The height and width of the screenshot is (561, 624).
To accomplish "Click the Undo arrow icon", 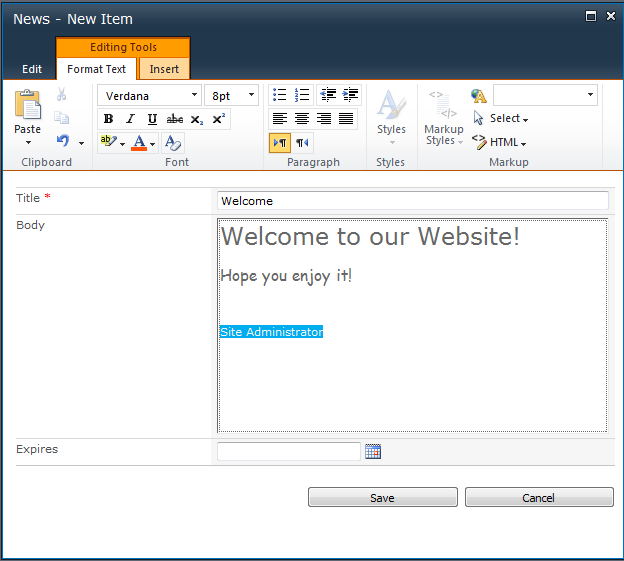I will 63,141.
